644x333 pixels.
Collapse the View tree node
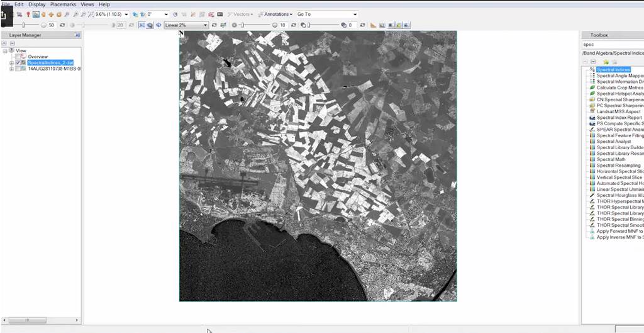click(5, 51)
